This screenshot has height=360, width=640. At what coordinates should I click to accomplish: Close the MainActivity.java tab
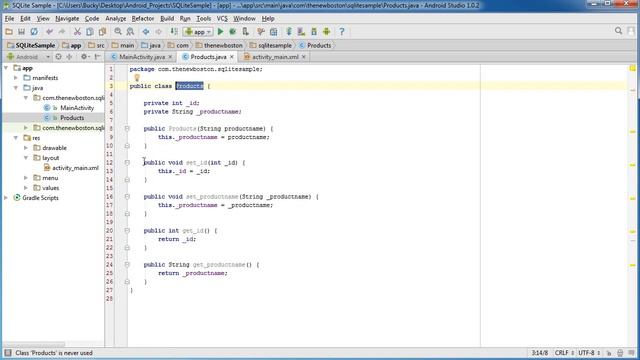click(x=170, y=57)
